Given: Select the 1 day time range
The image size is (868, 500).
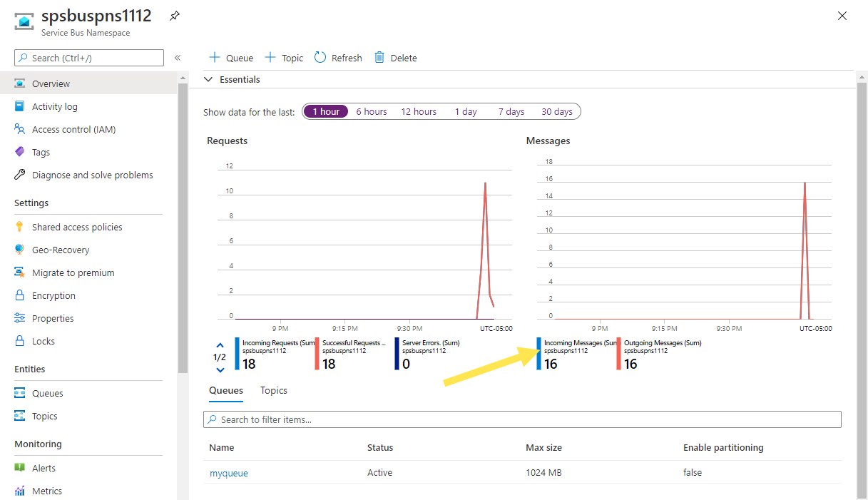Looking at the screenshot, I should click(x=466, y=111).
